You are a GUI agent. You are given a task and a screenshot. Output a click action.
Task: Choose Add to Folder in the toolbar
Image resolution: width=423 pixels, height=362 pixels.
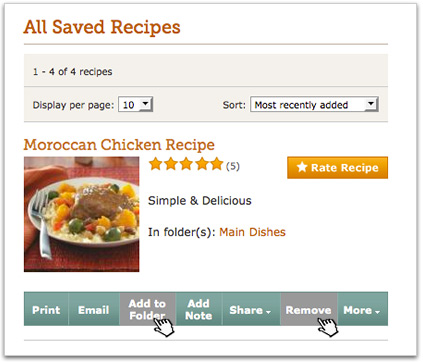point(147,309)
